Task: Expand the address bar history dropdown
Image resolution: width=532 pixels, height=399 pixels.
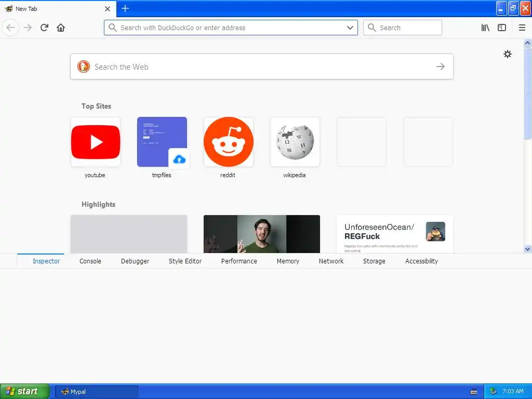Action: (350, 28)
